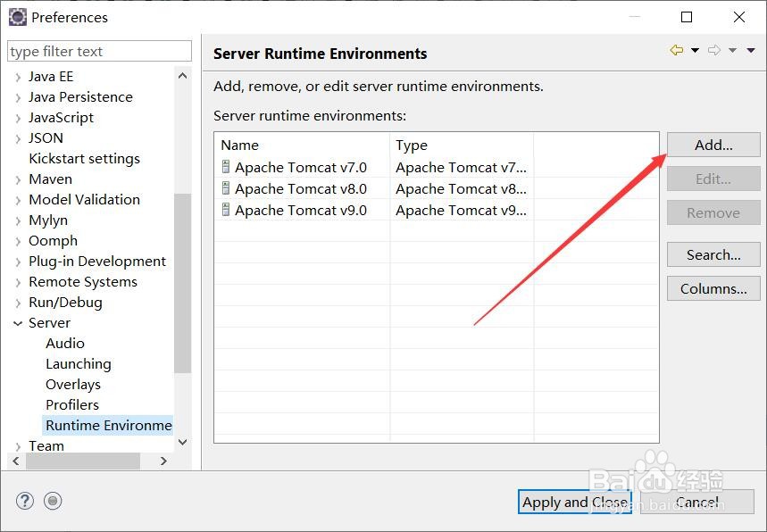Expand the JSON tree node

[18, 139]
